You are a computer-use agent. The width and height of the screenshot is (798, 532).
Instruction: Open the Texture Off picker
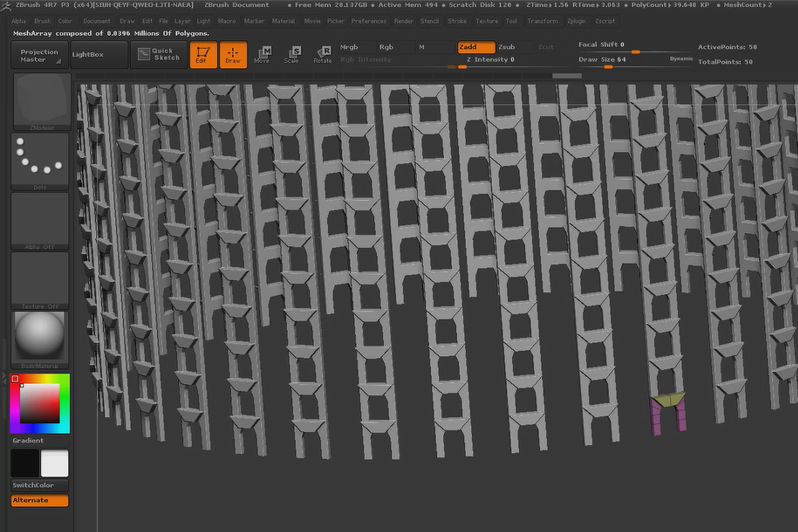41,279
